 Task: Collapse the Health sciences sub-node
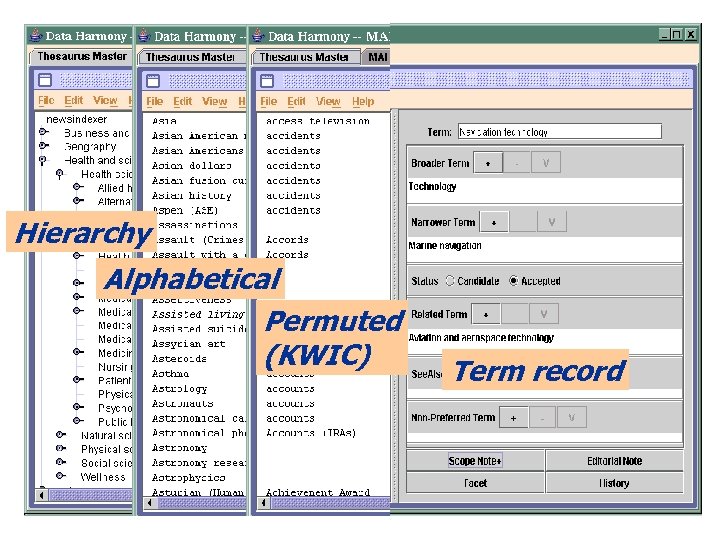[60, 174]
